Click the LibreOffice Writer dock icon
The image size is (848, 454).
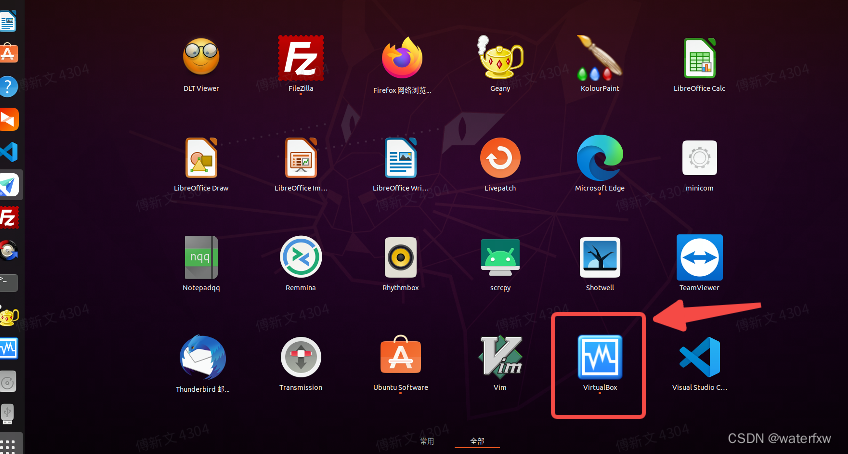pyautogui.click(x=8, y=22)
